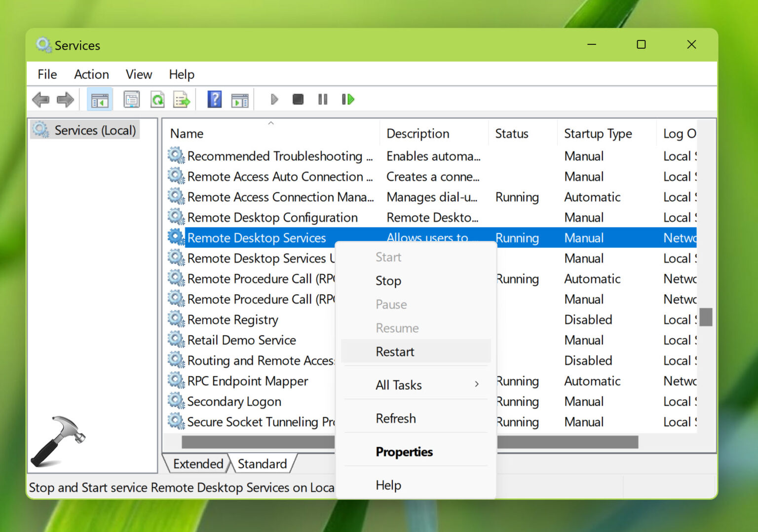Toggle the Show/Hide Console Tree icon
Image resolution: width=758 pixels, height=532 pixels.
pos(99,100)
